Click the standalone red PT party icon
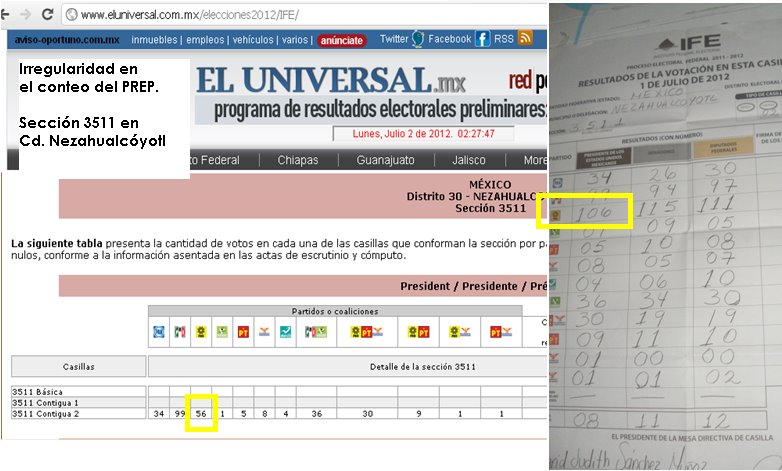Viewport: 782px width, 471px height. point(243,332)
